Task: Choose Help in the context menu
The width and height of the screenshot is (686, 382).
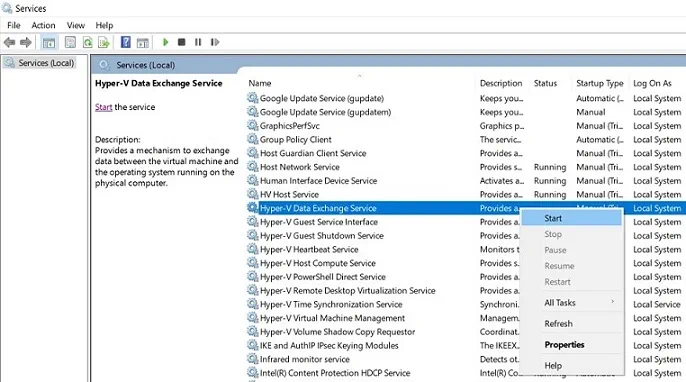Action: click(571, 365)
